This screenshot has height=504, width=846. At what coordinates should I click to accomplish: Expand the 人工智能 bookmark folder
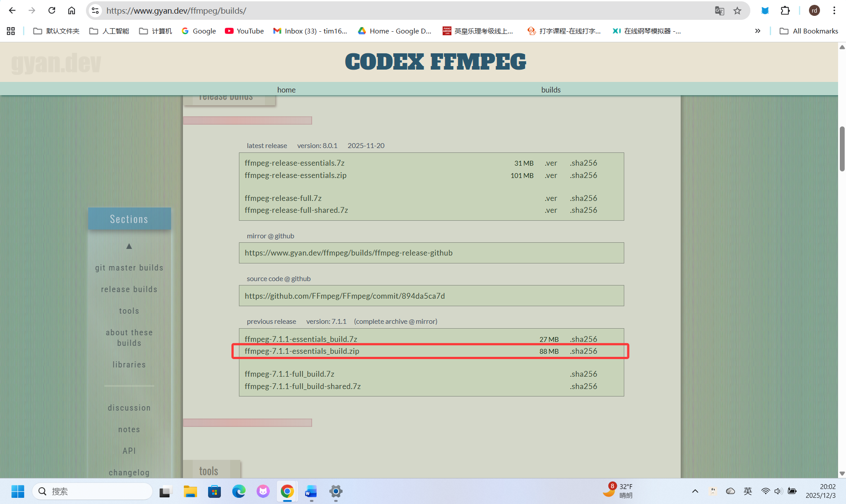tap(109, 31)
